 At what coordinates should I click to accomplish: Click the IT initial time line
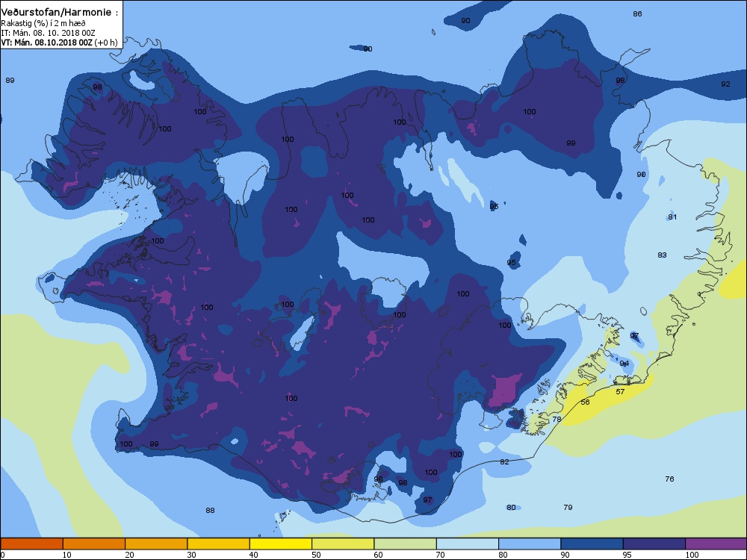pos(48,33)
